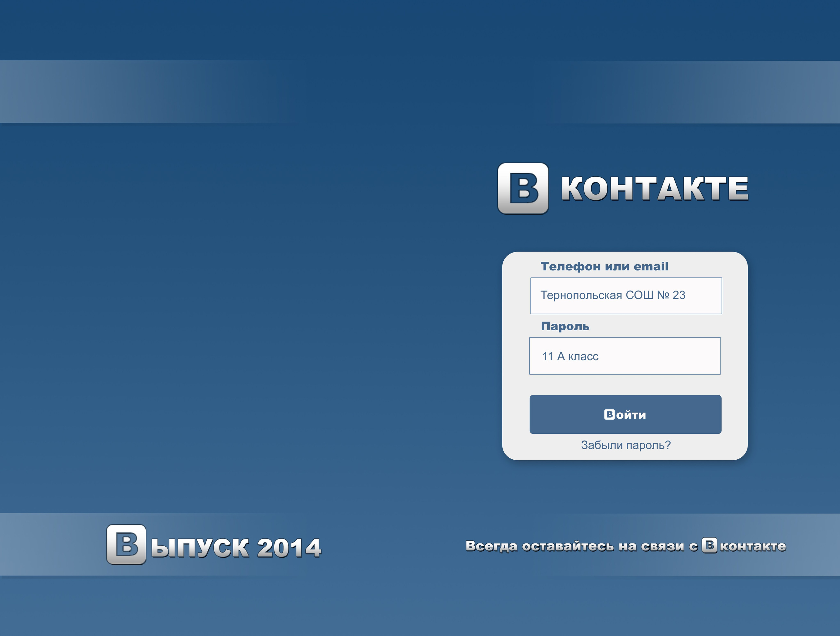Click the B logo icon beside ыпуск 2014

click(126, 544)
